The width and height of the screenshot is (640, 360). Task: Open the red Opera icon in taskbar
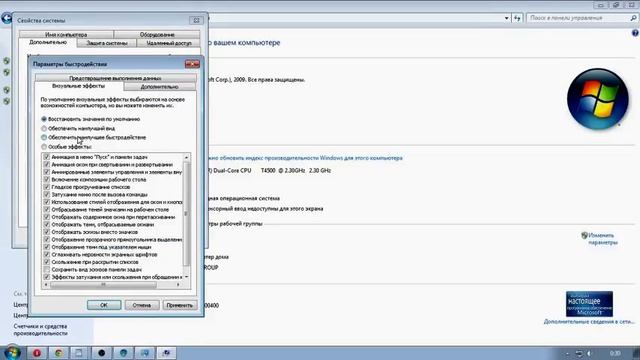(37, 353)
